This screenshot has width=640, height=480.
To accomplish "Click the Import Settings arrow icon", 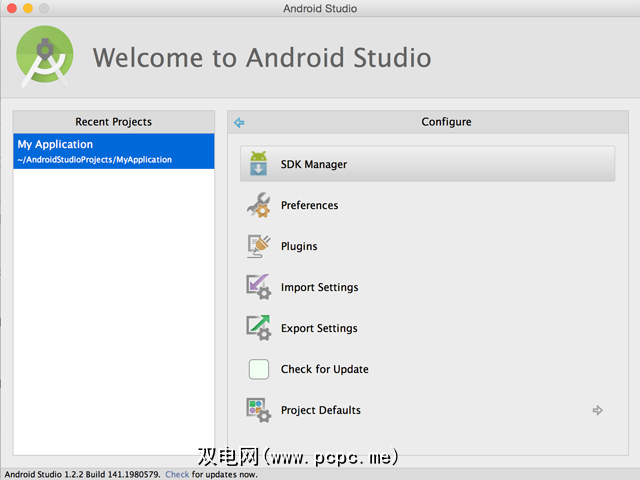I will tap(258, 287).
